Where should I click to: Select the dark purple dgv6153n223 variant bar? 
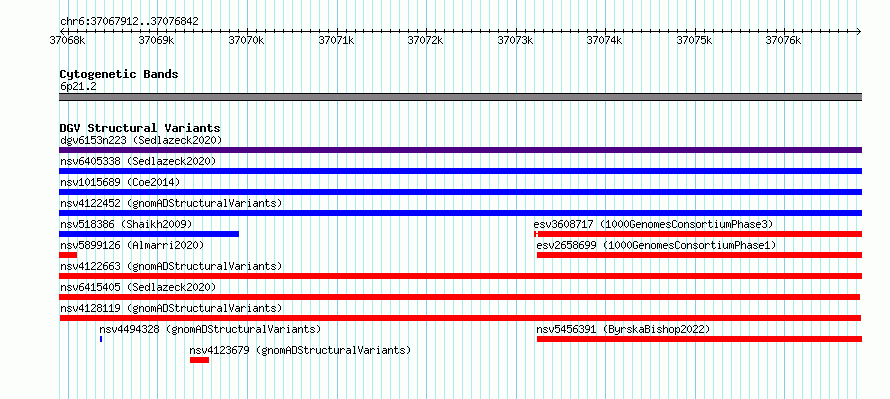[x=460, y=150]
